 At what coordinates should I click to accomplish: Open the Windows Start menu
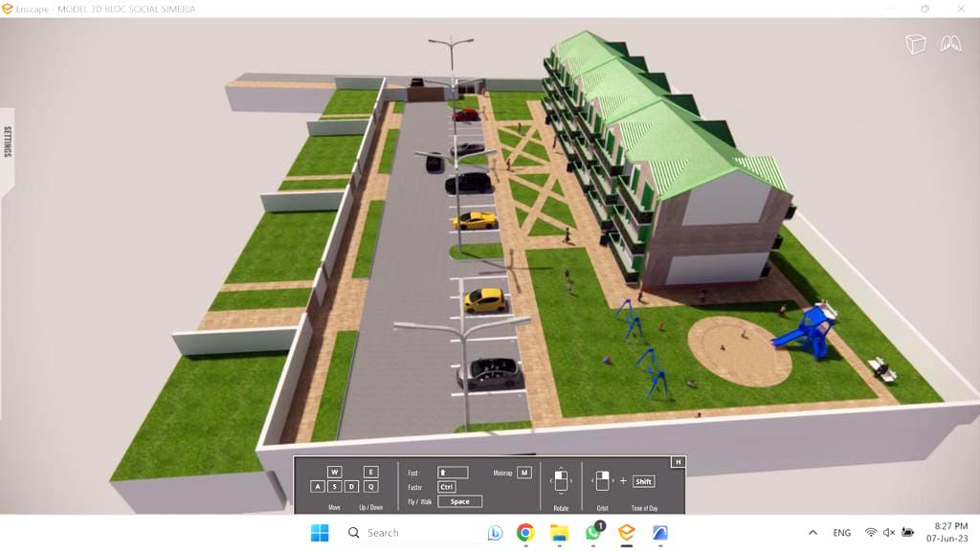point(320,533)
